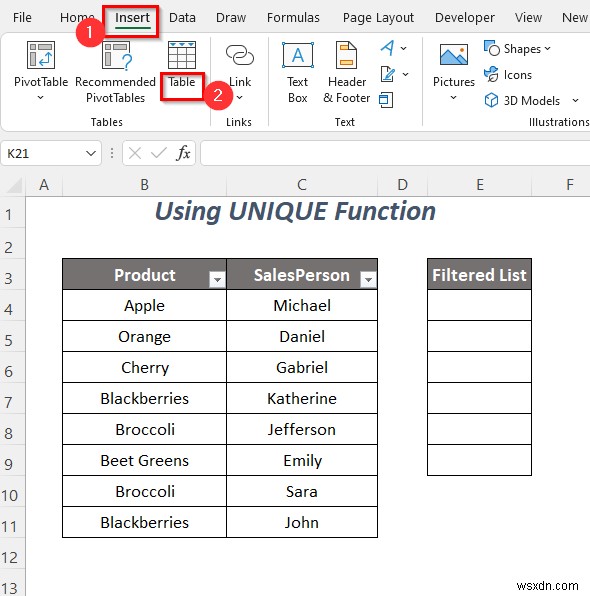Viewport: 590px width, 596px height.
Task: Select Blackberries in row 11
Action: [144, 523]
